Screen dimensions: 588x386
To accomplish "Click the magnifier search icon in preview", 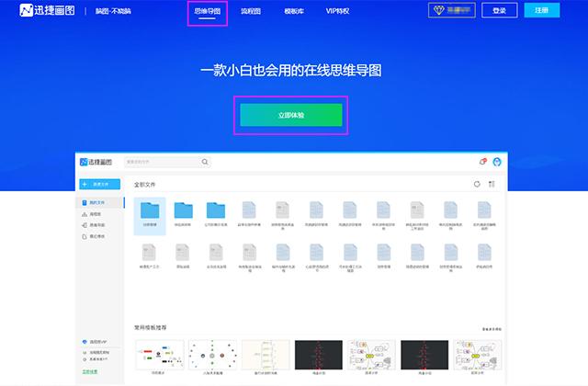I will coord(205,162).
